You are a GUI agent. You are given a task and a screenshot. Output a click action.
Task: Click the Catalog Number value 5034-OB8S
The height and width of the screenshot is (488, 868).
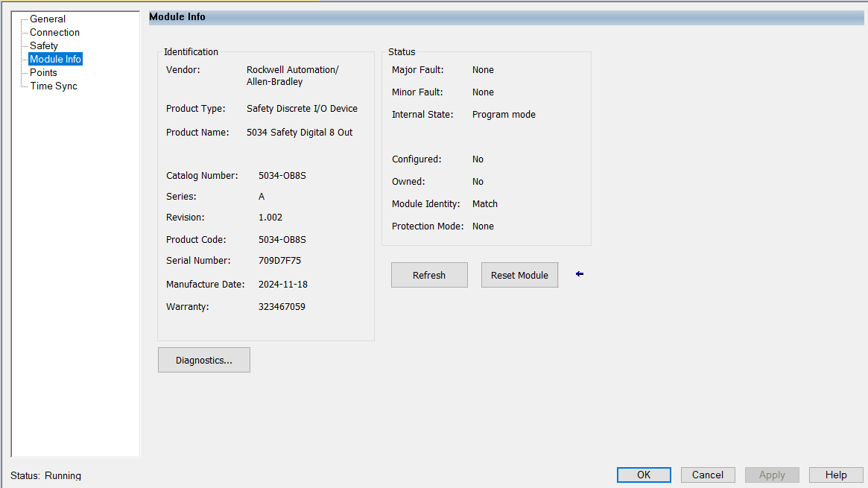pyautogui.click(x=282, y=175)
